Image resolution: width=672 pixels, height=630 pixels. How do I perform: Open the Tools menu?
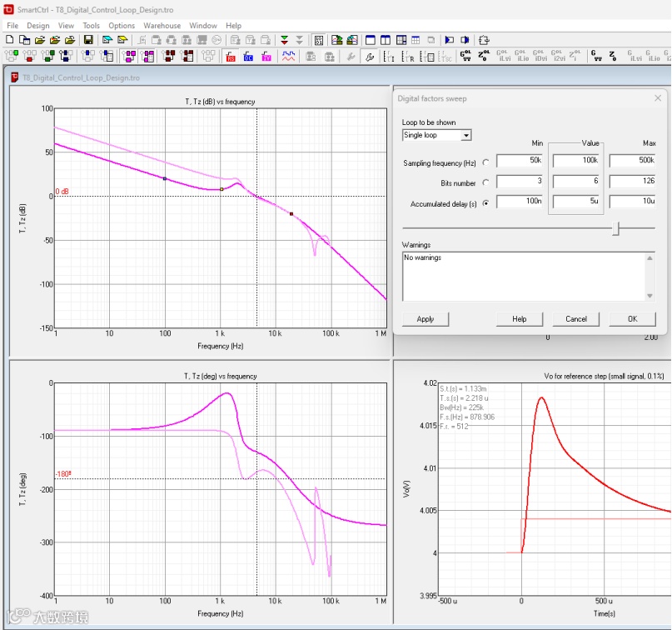[91, 26]
